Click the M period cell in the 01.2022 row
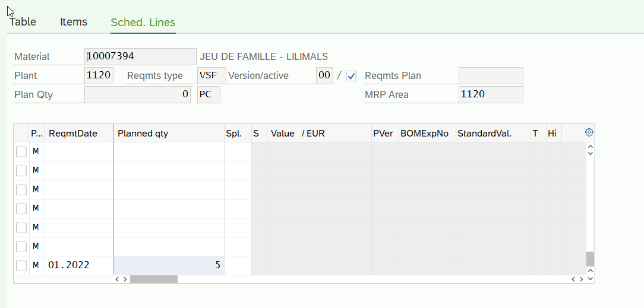Viewport: 644px width, 308px height. (37, 265)
